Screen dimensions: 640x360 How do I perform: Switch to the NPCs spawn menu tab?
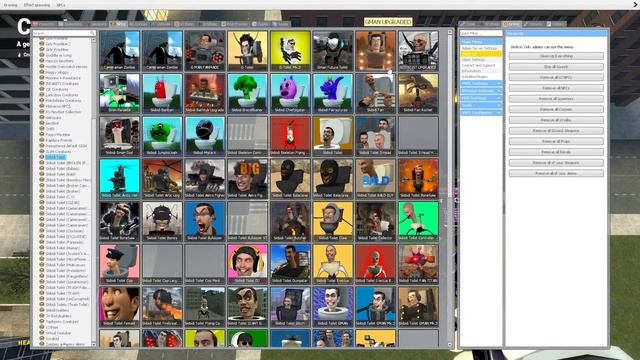click(x=118, y=24)
